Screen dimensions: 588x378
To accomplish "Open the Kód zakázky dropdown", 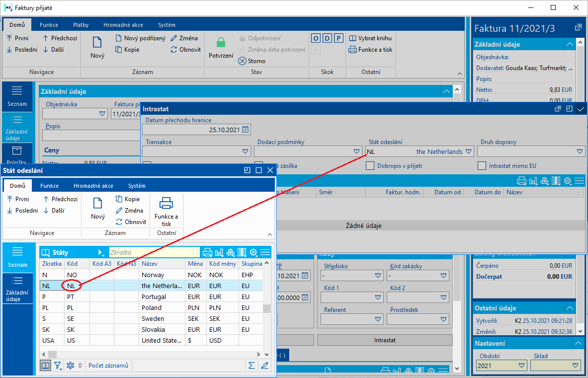I will click(x=444, y=276).
